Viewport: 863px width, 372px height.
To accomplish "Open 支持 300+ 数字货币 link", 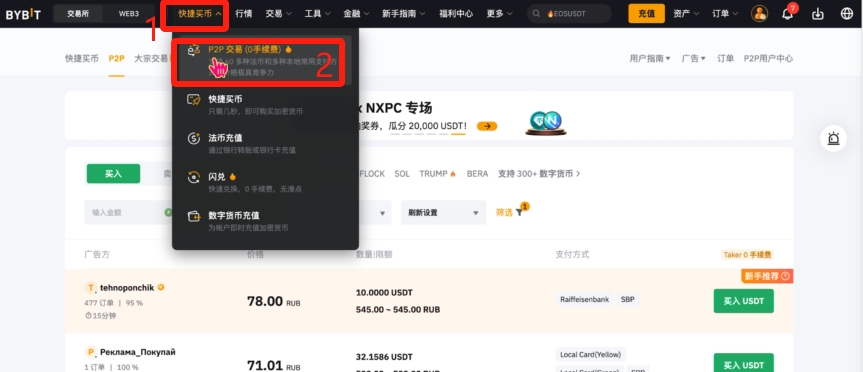I will [539, 174].
